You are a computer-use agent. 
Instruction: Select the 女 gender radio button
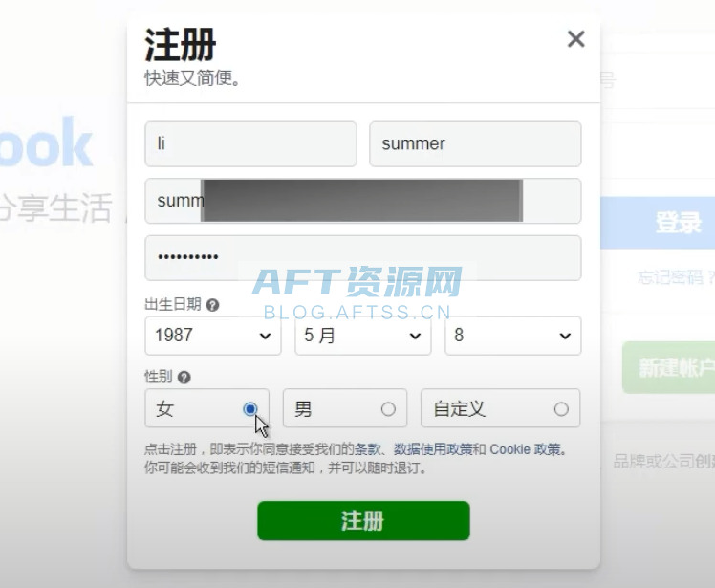point(249,408)
